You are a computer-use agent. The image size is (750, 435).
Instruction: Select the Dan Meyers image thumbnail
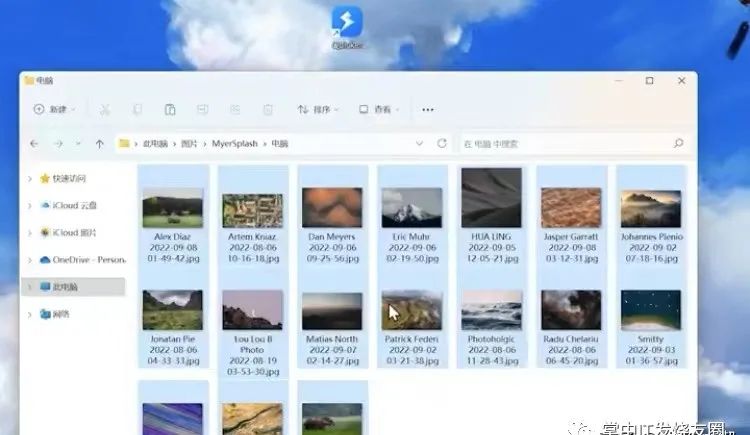point(332,208)
